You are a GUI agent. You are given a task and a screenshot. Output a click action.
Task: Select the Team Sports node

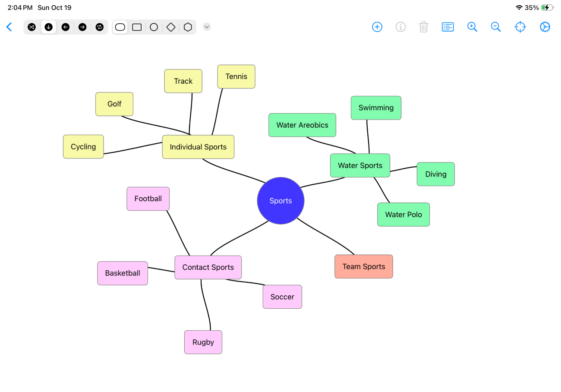363,266
